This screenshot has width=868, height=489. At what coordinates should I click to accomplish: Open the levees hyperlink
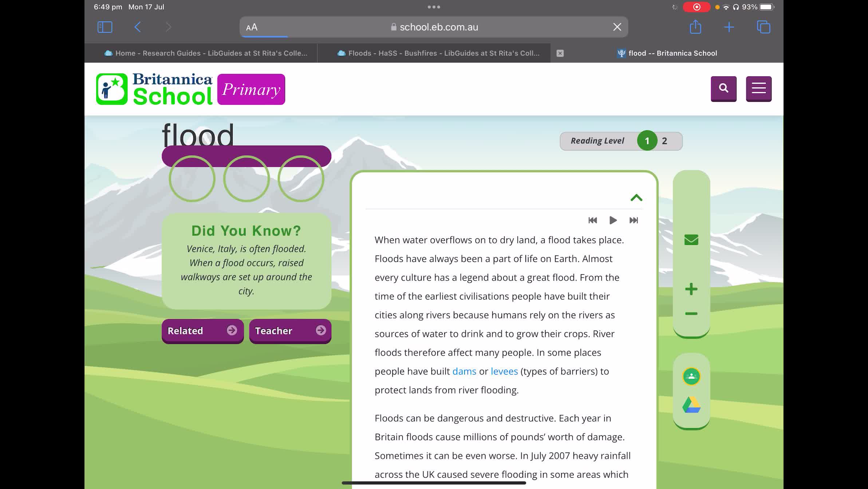click(504, 371)
